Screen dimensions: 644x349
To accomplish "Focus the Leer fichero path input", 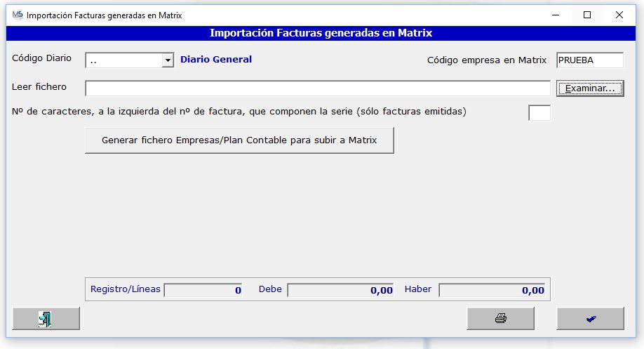I will click(318, 88).
